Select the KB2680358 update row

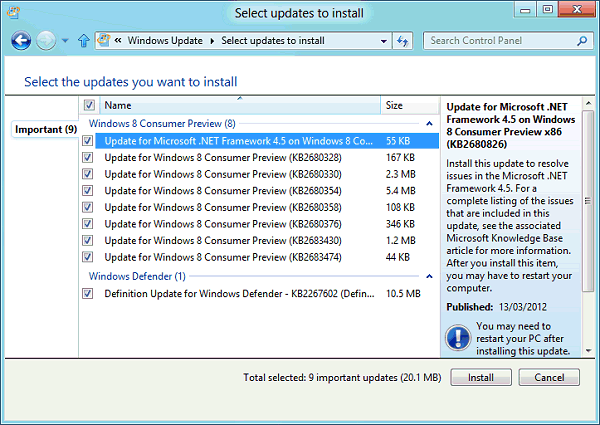click(267, 207)
